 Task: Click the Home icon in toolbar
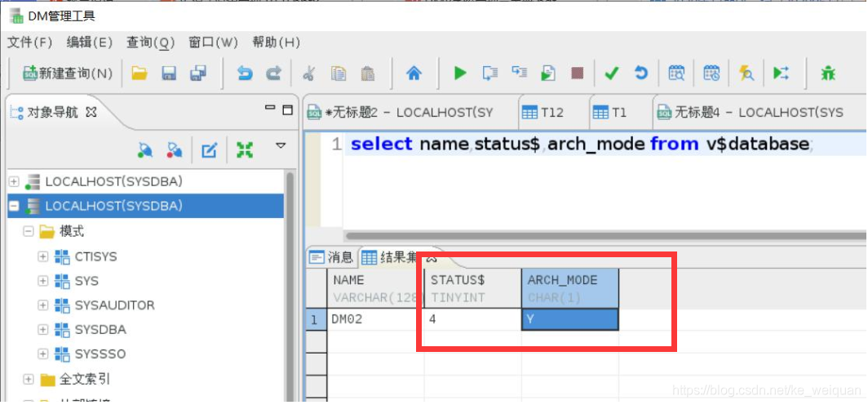[x=414, y=73]
